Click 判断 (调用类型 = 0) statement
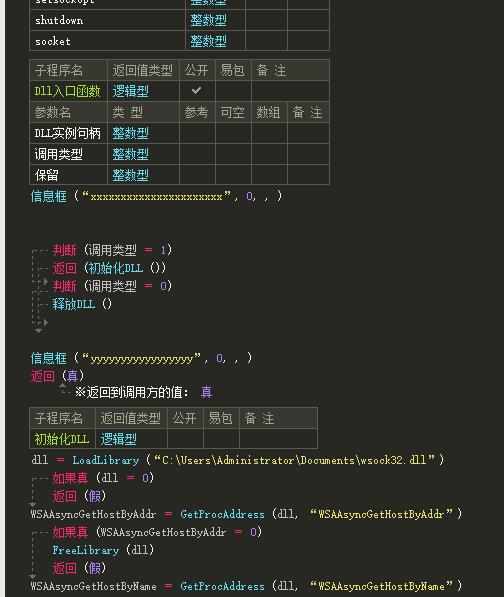 [x=112, y=286]
